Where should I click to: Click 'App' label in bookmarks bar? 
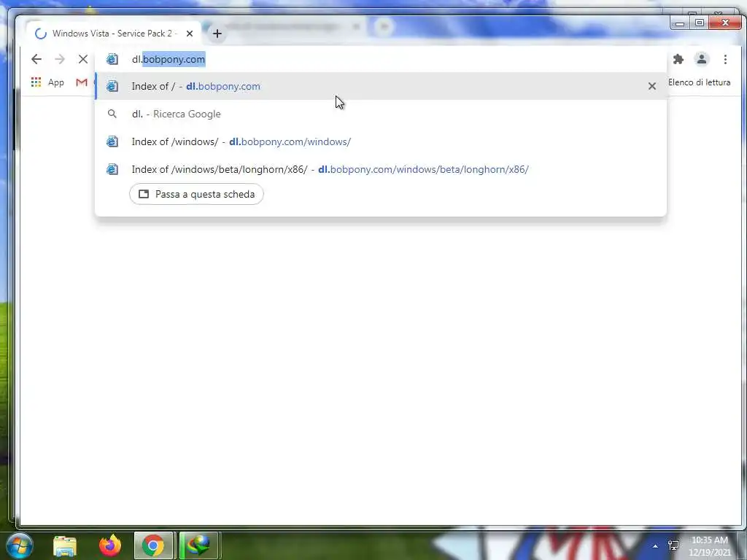(55, 83)
